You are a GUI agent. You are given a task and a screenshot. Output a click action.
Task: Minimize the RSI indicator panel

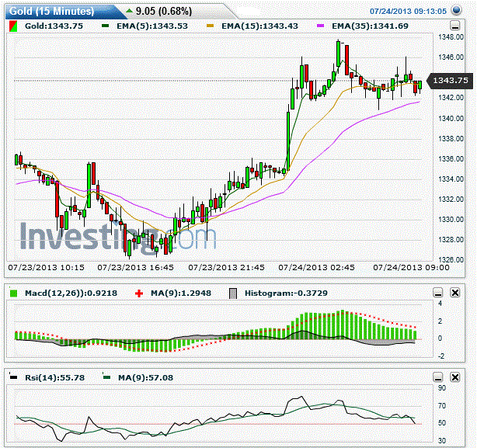[438, 377]
